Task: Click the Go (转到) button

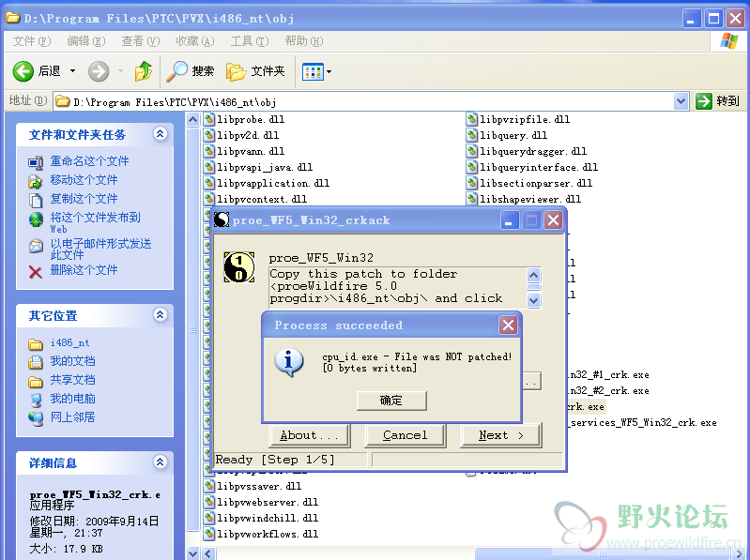Action: click(x=717, y=101)
